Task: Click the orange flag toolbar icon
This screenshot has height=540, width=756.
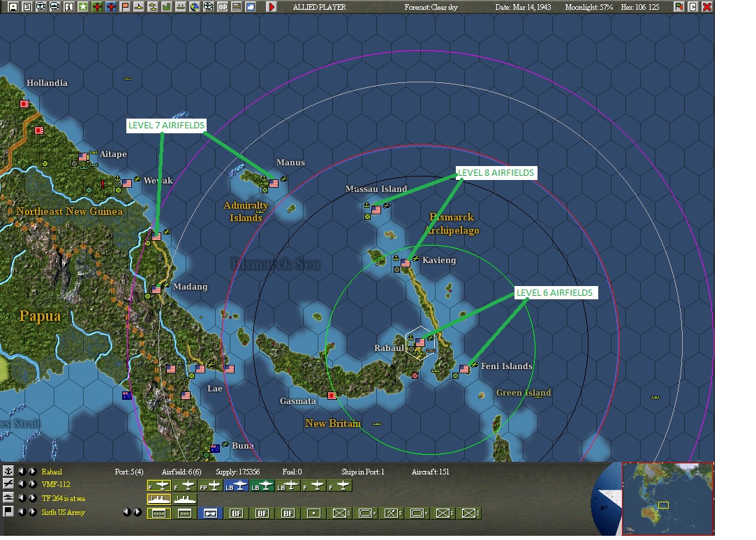Action: point(125,7)
